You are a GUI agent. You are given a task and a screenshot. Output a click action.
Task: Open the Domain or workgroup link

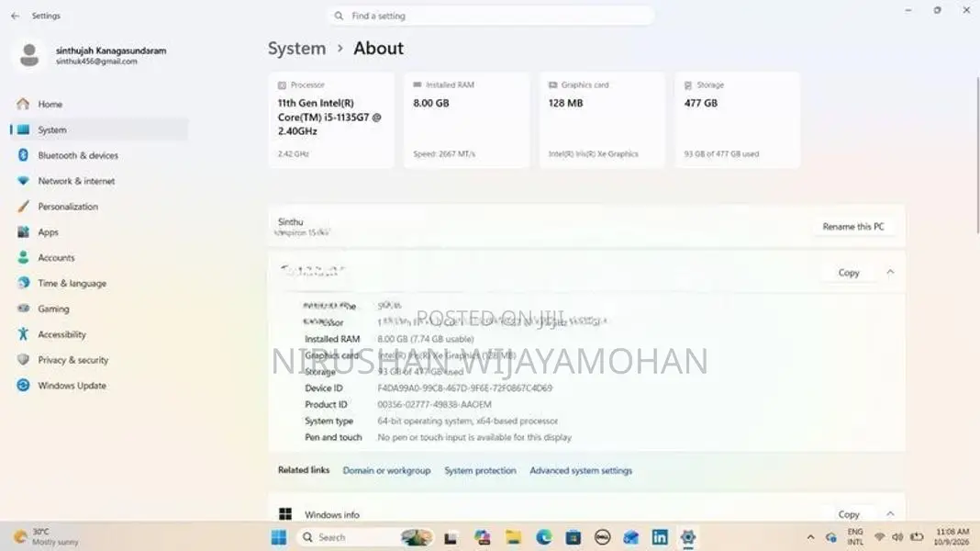[x=387, y=470]
